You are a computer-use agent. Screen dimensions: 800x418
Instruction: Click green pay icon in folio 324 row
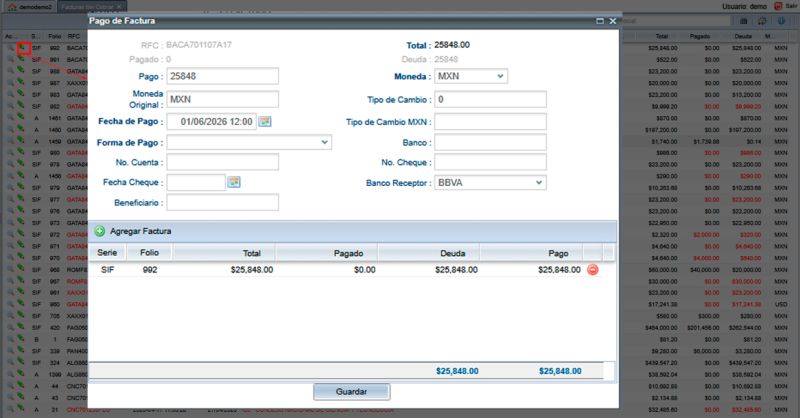pyautogui.click(x=21, y=362)
